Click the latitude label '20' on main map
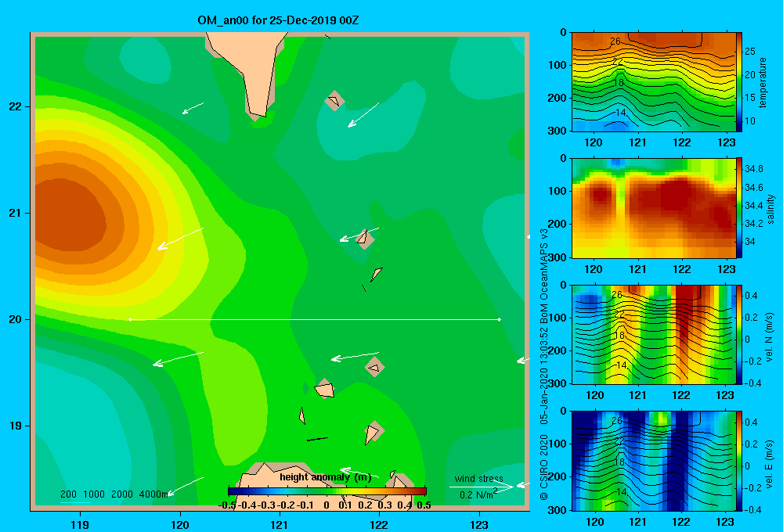 coord(16,319)
